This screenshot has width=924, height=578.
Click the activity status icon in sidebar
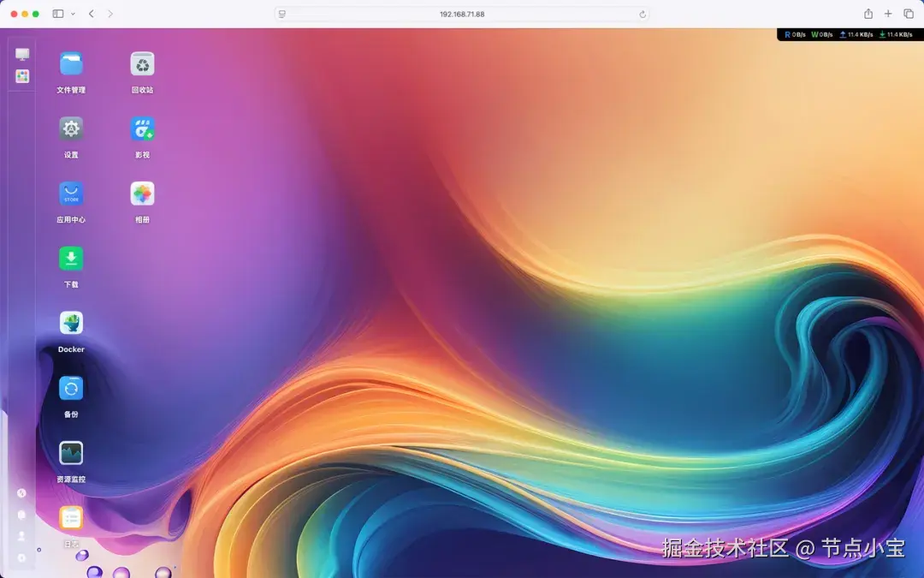(x=21, y=493)
